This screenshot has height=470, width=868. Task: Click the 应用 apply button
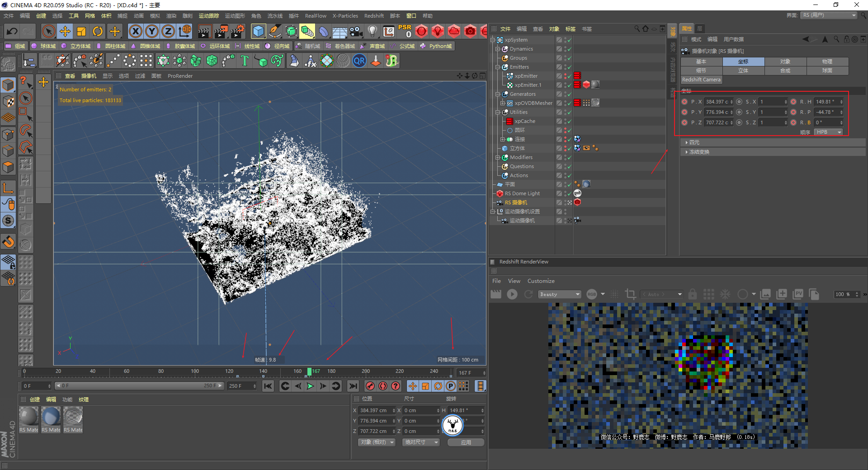point(466,442)
